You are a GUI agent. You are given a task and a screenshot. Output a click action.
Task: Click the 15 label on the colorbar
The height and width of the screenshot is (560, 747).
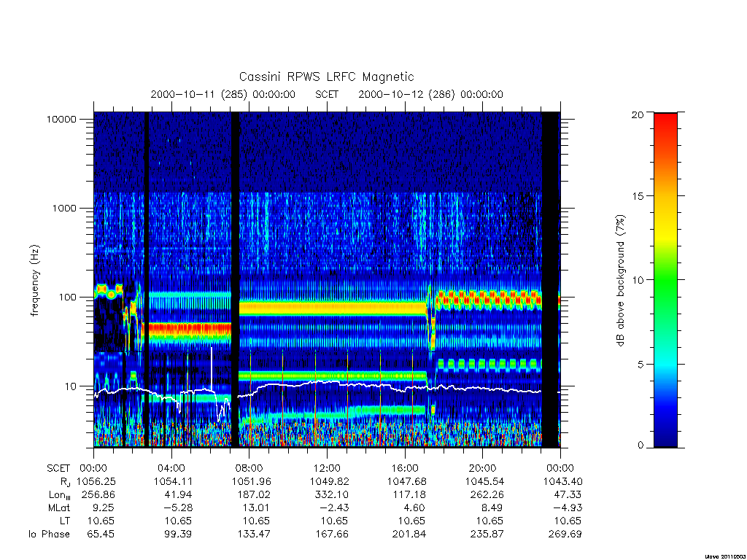coord(638,196)
